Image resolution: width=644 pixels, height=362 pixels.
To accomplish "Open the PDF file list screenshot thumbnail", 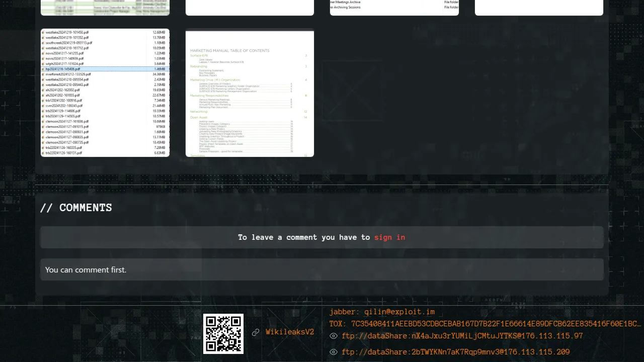I will pyautogui.click(x=105, y=93).
